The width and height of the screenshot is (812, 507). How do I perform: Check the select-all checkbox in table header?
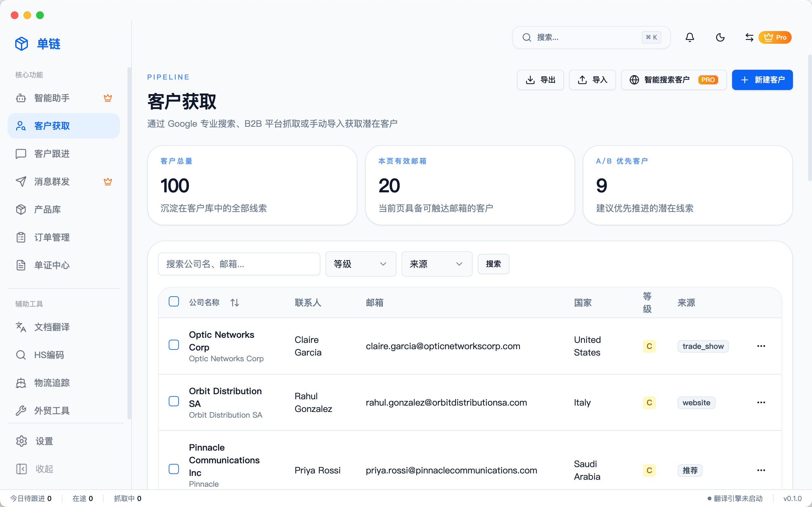click(174, 301)
